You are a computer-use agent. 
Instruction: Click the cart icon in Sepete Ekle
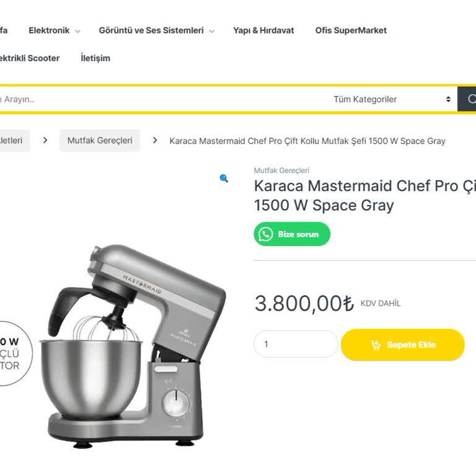coord(376,345)
